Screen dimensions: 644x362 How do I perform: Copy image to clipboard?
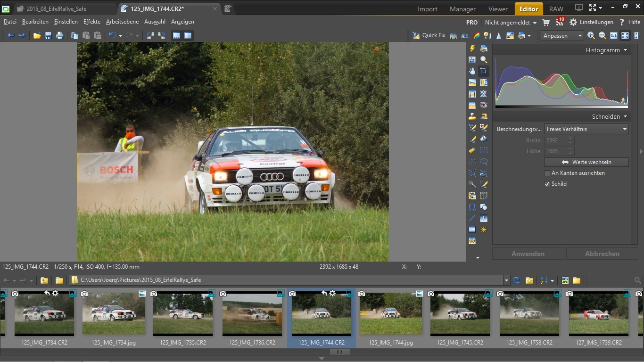(74, 35)
